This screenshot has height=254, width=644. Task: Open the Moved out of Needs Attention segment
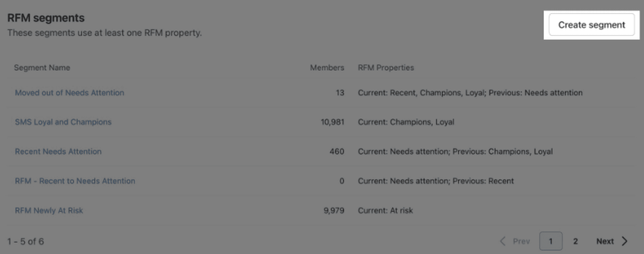69,93
